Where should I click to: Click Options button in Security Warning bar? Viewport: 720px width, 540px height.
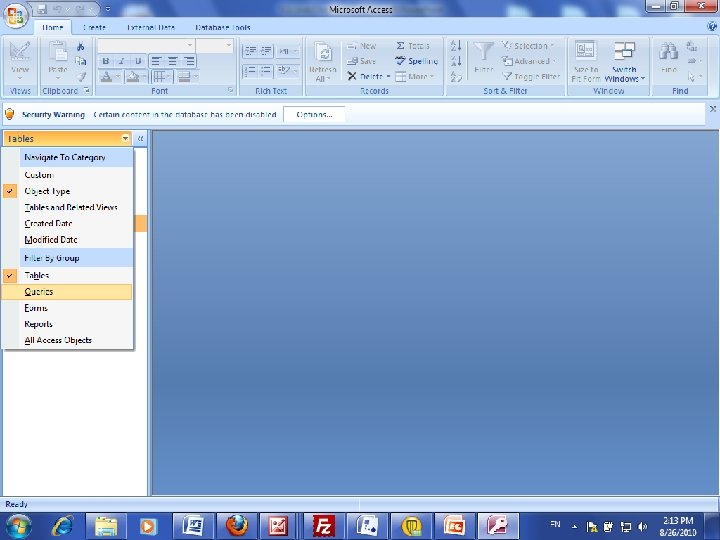point(314,114)
